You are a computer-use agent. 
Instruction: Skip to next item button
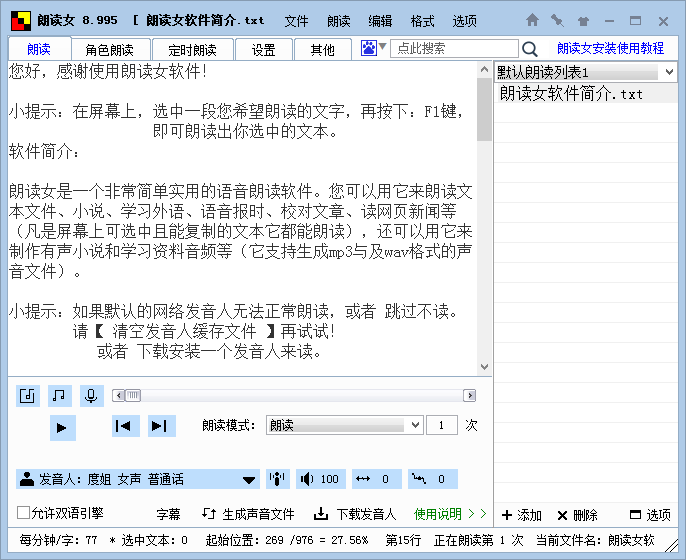pyautogui.click(x=161, y=426)
